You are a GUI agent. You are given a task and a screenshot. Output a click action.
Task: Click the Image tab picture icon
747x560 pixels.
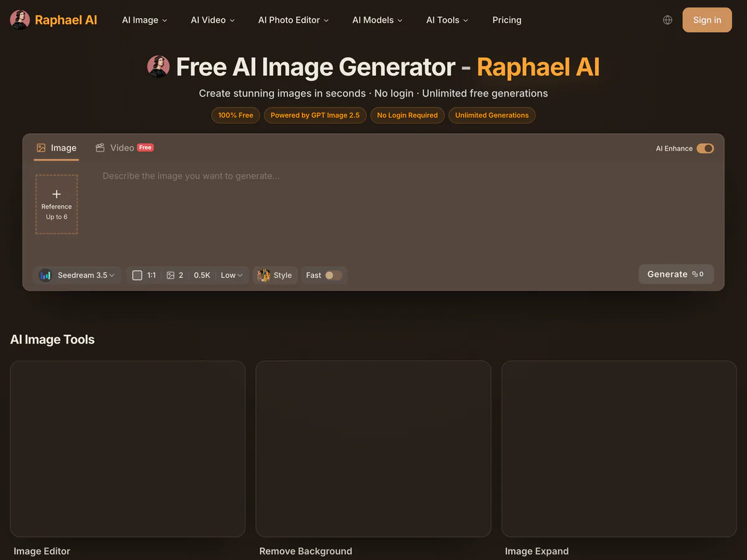(41, 148)
